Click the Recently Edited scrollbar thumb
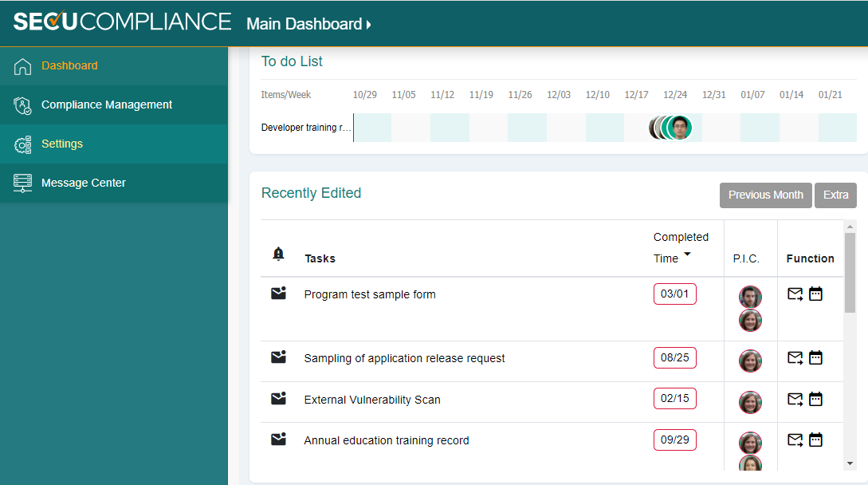This screenshot has width=868, height=485. click(850, 273)
